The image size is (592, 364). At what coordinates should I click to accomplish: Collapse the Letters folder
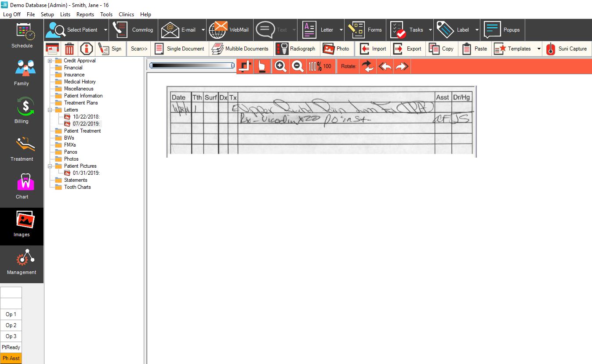[50, 109]
